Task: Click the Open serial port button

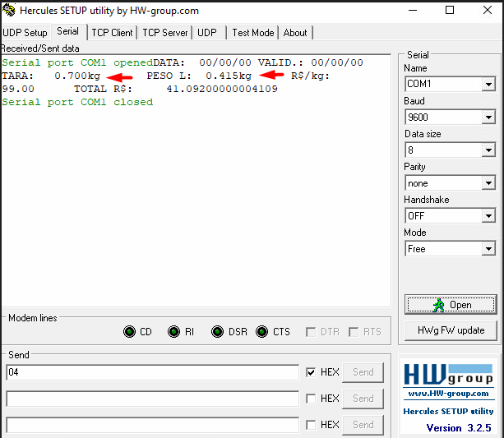Action: [x=451, y=305]
